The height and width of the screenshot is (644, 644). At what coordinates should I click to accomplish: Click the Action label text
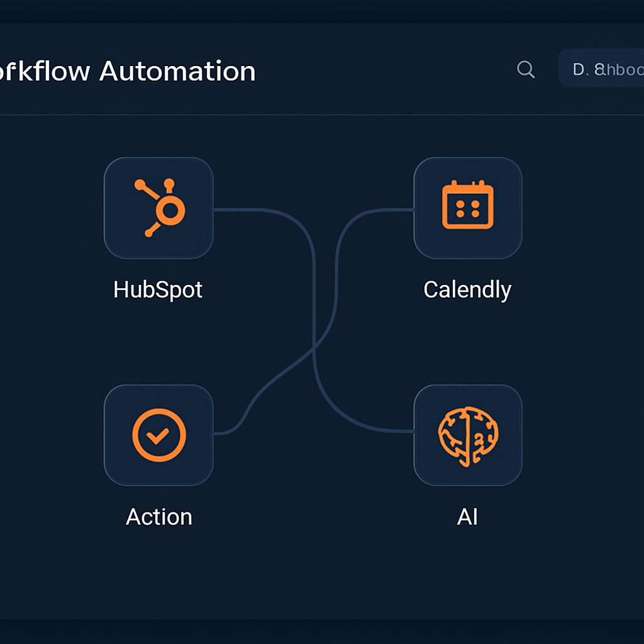159,517
